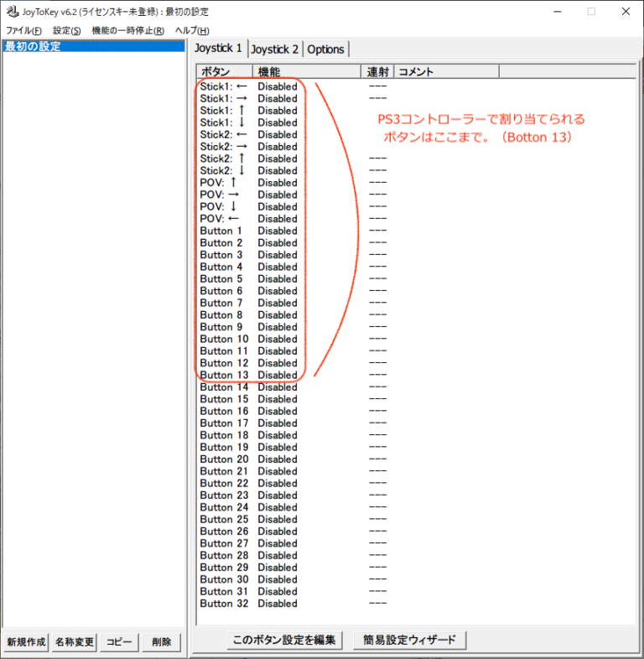Select the Joystick 1 tab
This screenshot has height=659, width=644.
(x=218, y=49)
